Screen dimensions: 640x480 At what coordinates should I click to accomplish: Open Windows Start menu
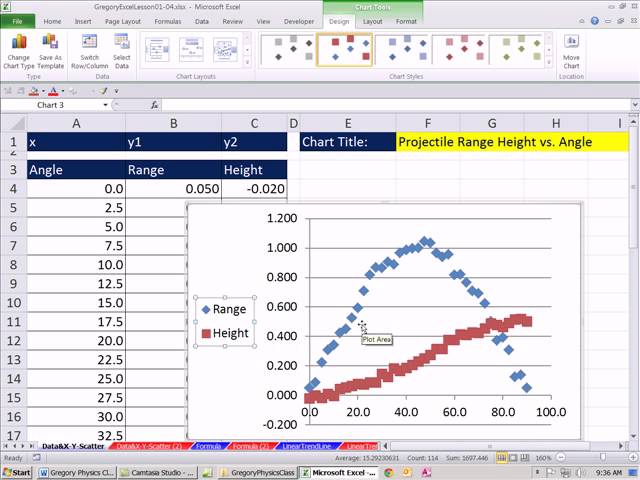[x=17, y=472]
